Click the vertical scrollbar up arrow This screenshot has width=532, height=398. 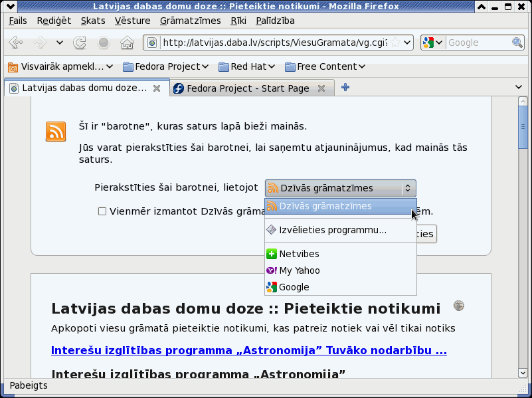click(x=523, y=101)
